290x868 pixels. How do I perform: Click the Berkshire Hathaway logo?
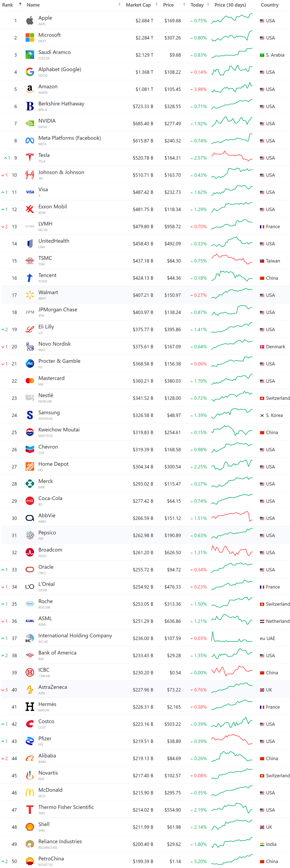pyautogui.click(x=30, y=107)
